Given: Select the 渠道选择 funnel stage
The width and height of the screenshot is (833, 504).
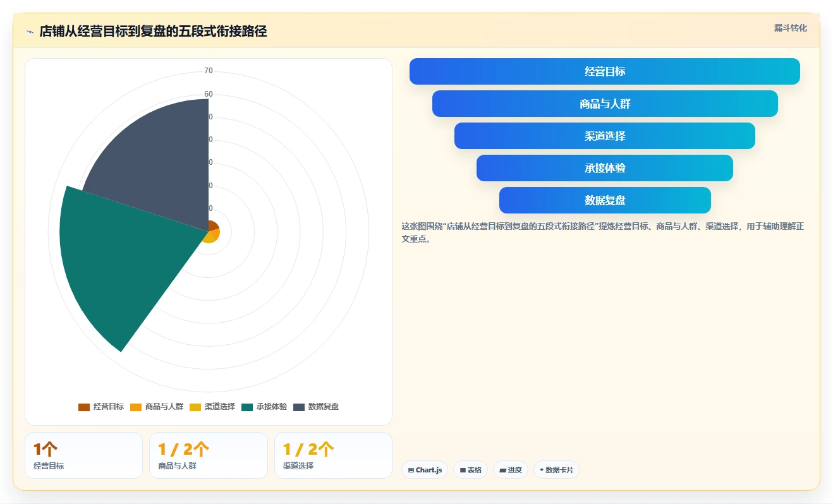Looking at the screenshot, I should (605, 136).
